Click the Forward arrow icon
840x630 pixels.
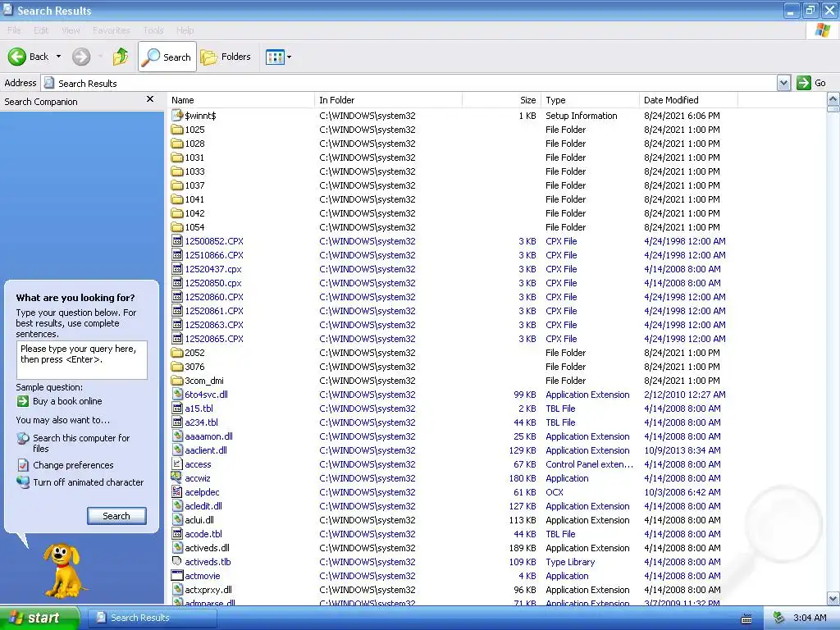coord(81,57)
